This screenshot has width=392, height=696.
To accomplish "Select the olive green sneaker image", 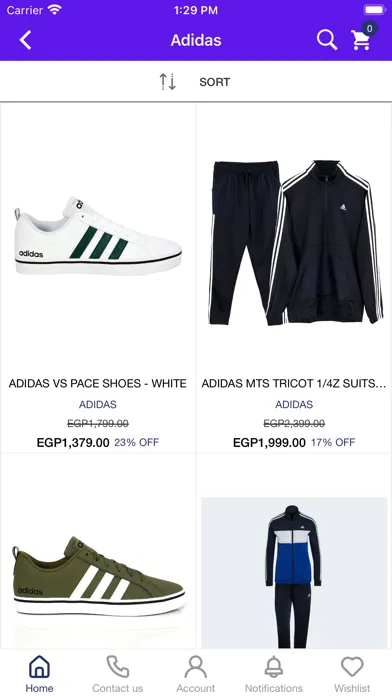I will coord(98,576).
